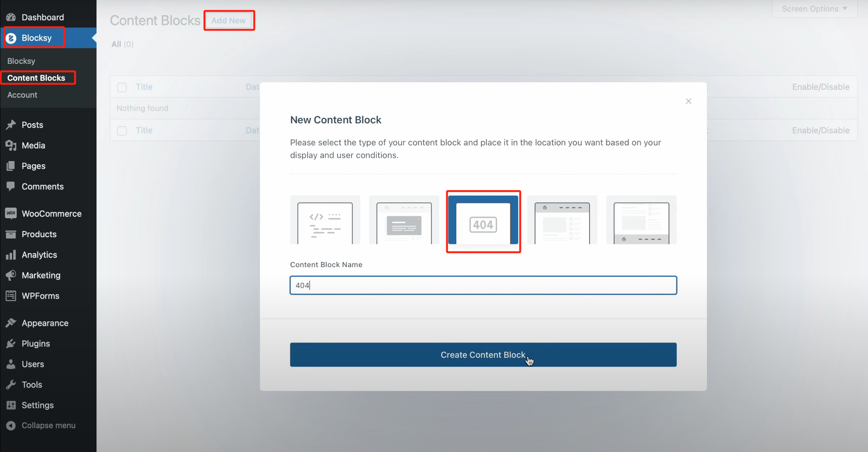868x452 pixels.
Task: Open the Screen Options dropdown
Action: pos(814,8)
